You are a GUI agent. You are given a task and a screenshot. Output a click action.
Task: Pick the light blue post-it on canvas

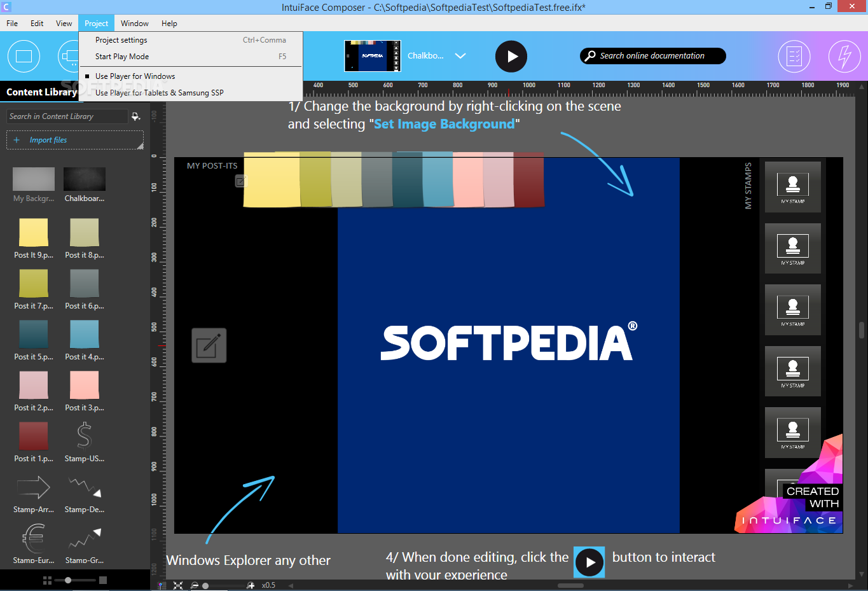(437, 179)
